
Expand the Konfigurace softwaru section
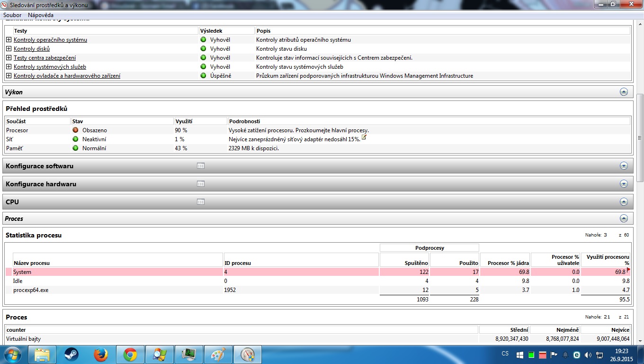[x=624, y=166]
